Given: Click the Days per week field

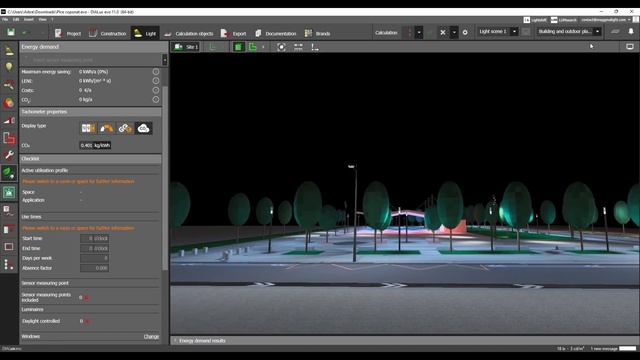Looking at the screenshot, I should pyautogui.click(x=94, y=258).
